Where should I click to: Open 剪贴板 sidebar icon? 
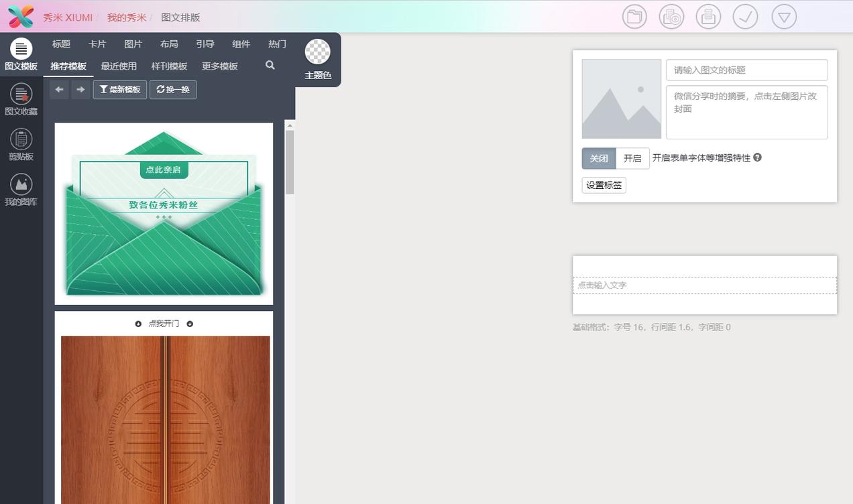[x=21, y=144]
